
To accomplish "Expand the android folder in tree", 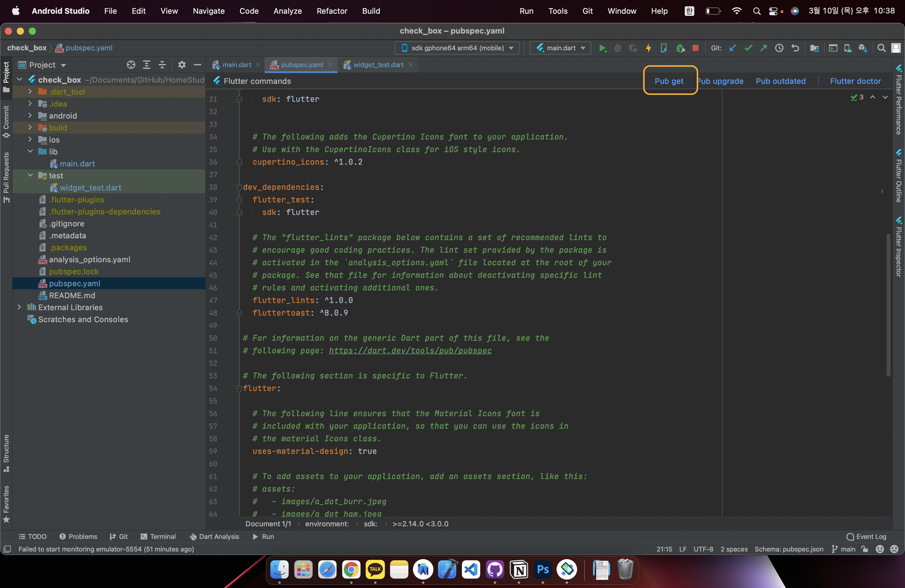I will pyautogui.click(x=30, y=116).
